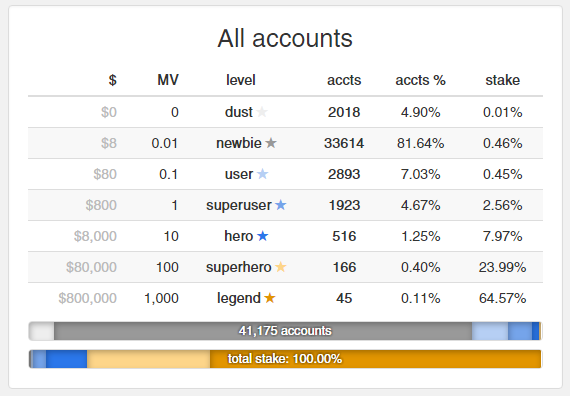Select the 'legend' level label
The image size is (570, 396).
pyautogui.click(x=239, y=299)
